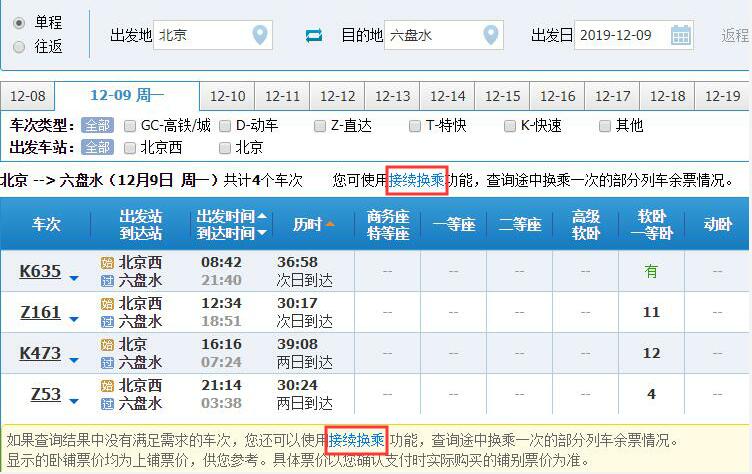Switch to the 12-11 date tab
752x474 pixels.
pos(282,96)
